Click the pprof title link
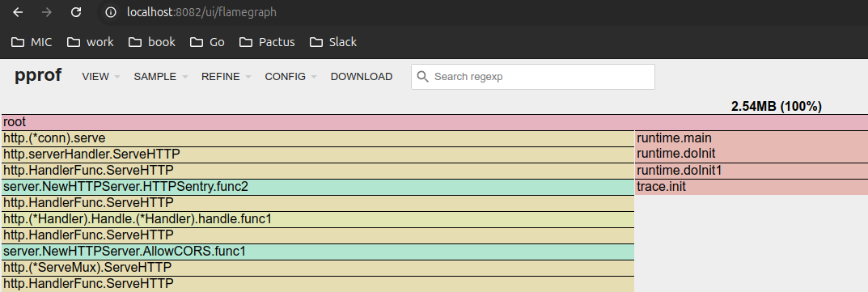 tap(38, 75)
